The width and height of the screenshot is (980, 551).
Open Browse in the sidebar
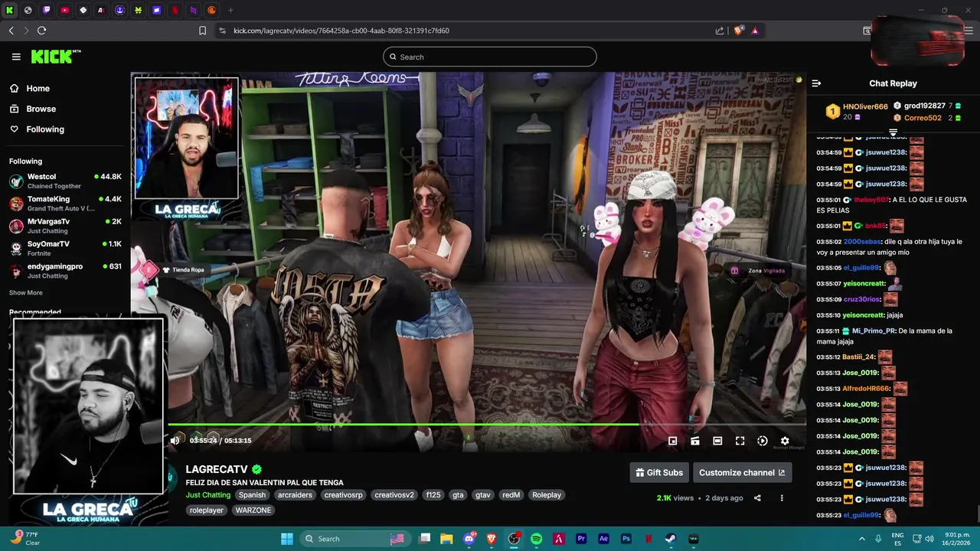pos(41,109)
